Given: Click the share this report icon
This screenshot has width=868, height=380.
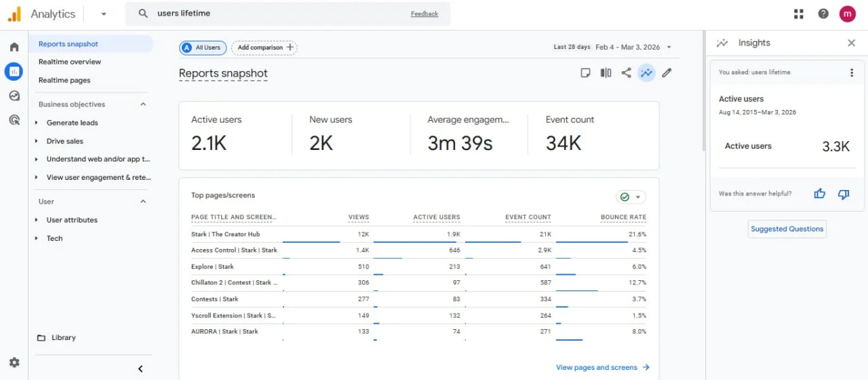Looking at the screenshot, I should 627,73.
